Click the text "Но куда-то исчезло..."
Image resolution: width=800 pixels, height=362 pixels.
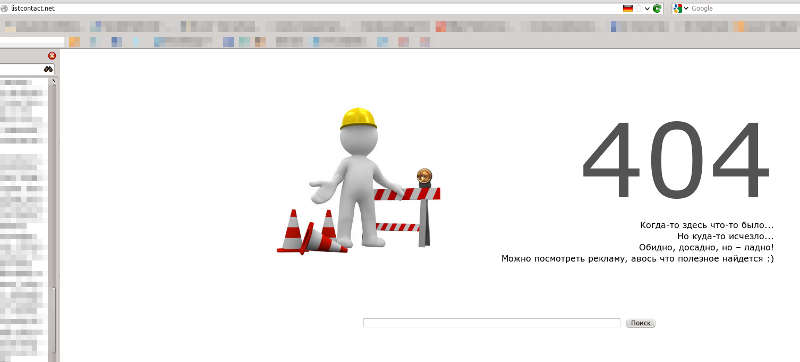pos(726,237)
